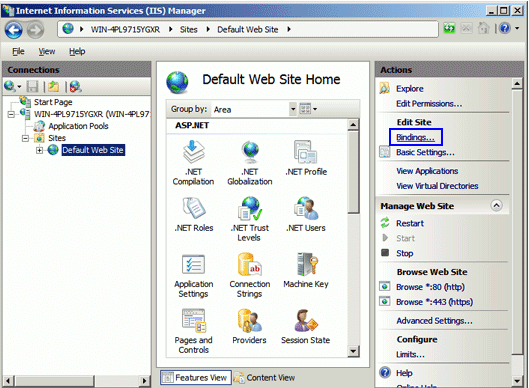
Task: Click View Virtual Directories link
Action: 437,186
